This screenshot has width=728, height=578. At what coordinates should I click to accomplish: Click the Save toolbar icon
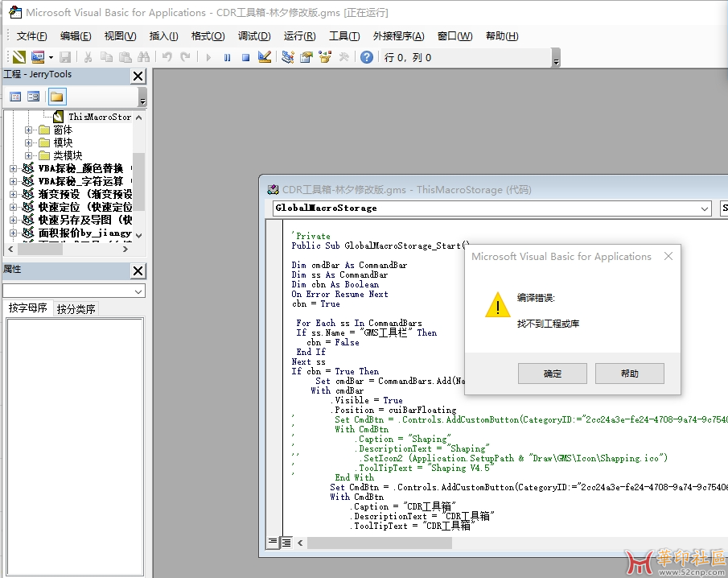pos(65,57)
